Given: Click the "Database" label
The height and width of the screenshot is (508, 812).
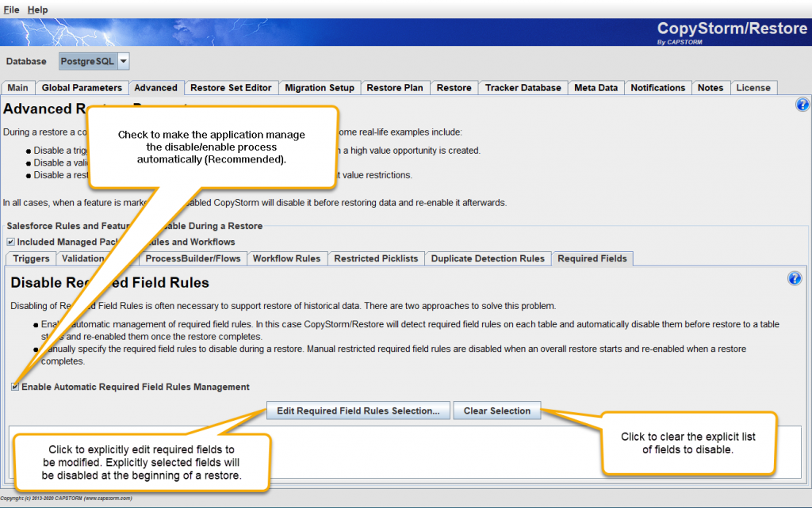Looking at the screenshot, I should [26, 61].
